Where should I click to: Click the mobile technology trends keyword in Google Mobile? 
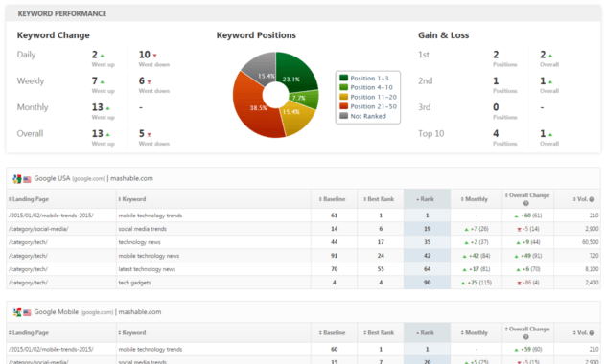(x=151, y=349)
